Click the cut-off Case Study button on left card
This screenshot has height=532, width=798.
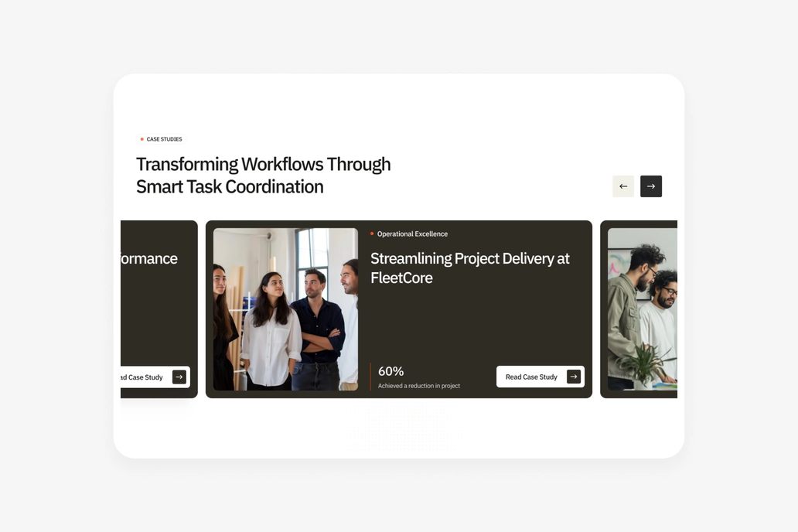click(155, 377)
